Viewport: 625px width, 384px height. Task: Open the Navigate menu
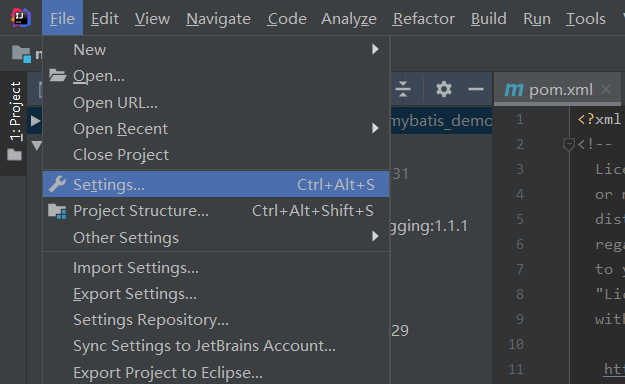point(218,18)
